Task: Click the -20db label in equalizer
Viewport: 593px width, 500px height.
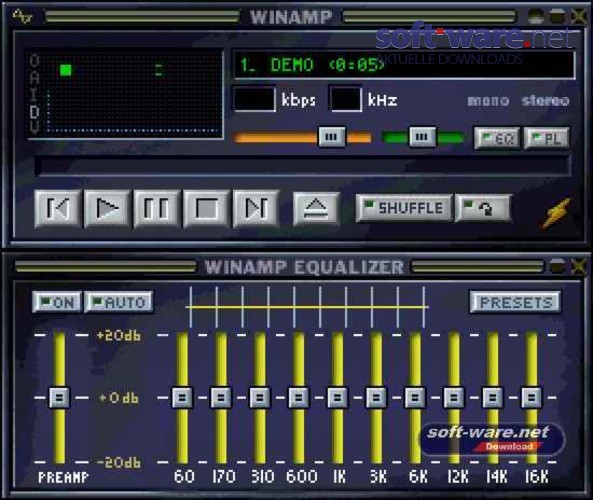Action: click(119, 462)
